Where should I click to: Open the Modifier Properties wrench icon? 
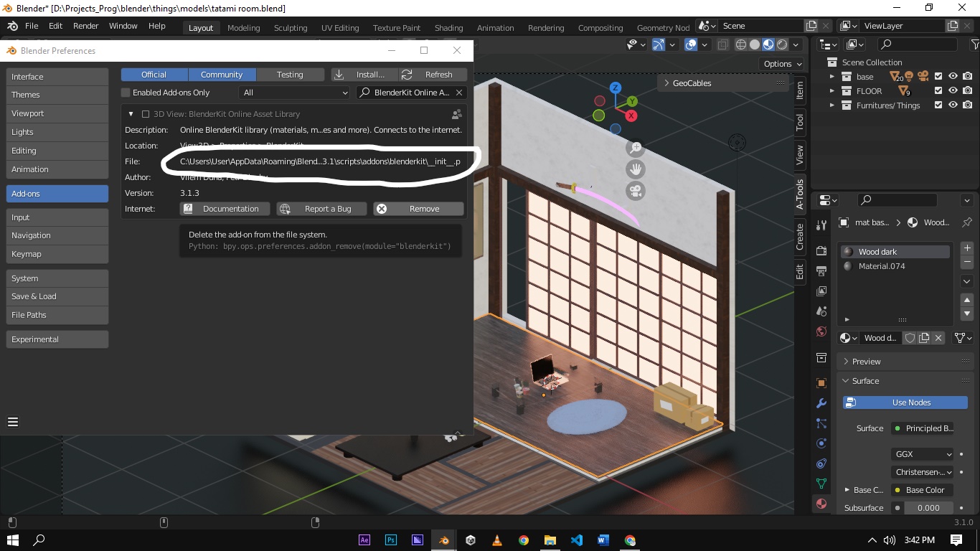[x=821, y=403]
